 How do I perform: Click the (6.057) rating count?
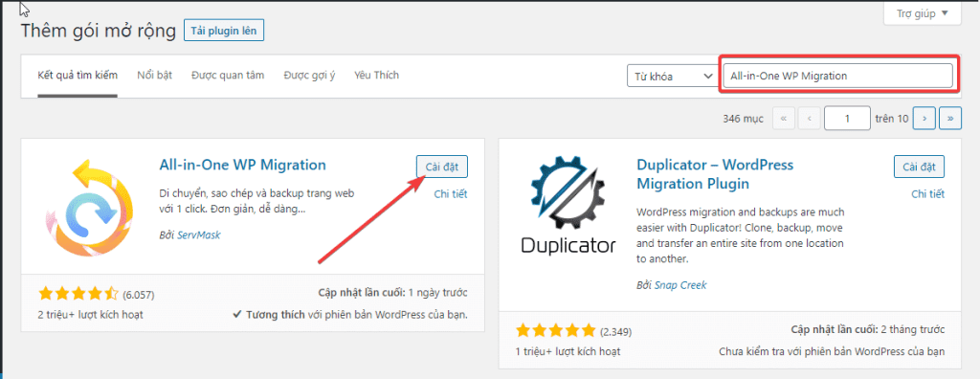coord(139,295)
